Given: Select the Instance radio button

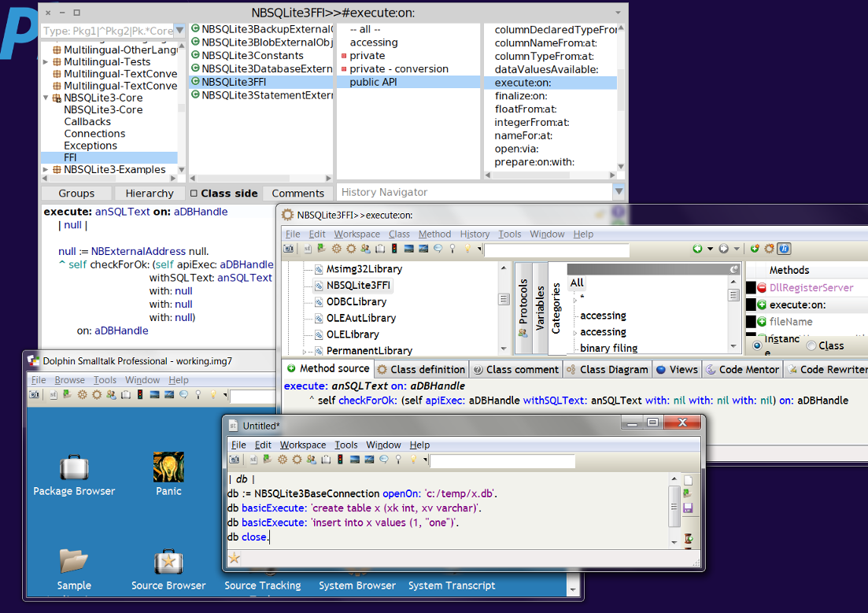Looking at the screenshot, I should 757,345.
